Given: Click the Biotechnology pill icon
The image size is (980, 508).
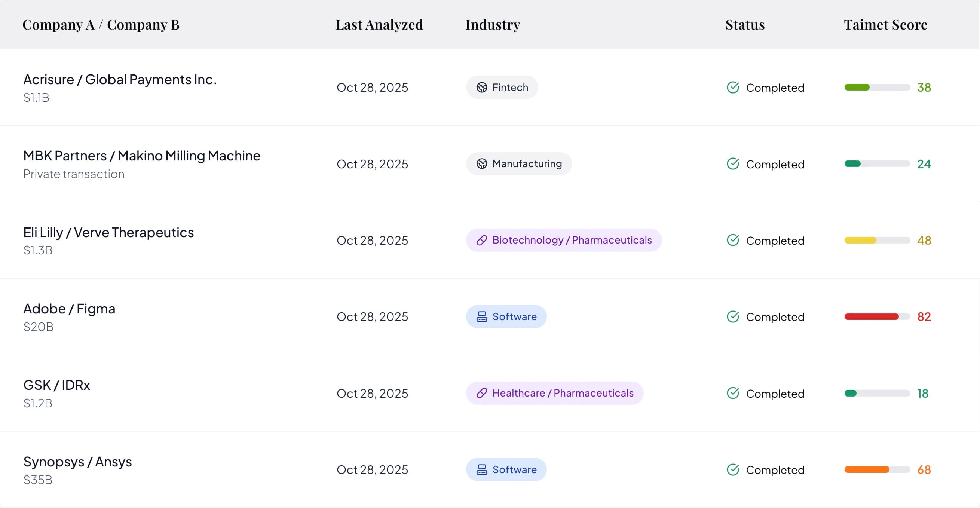Looking at the screenshot, I should point(482,241).
